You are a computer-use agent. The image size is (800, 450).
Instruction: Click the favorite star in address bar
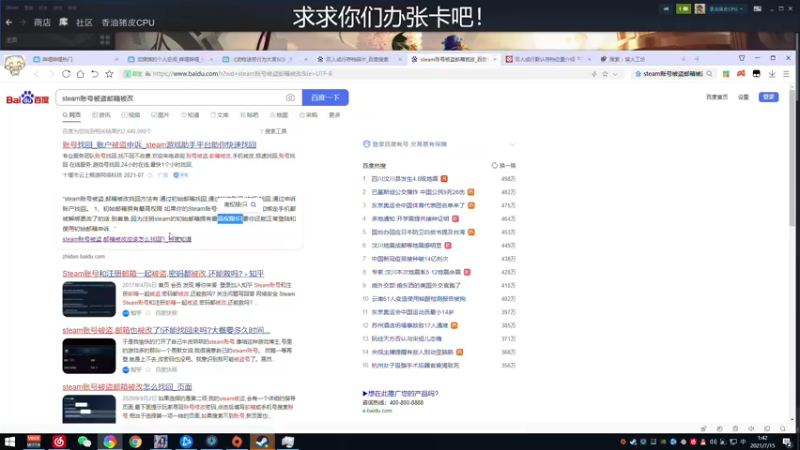tap(605, 74)
